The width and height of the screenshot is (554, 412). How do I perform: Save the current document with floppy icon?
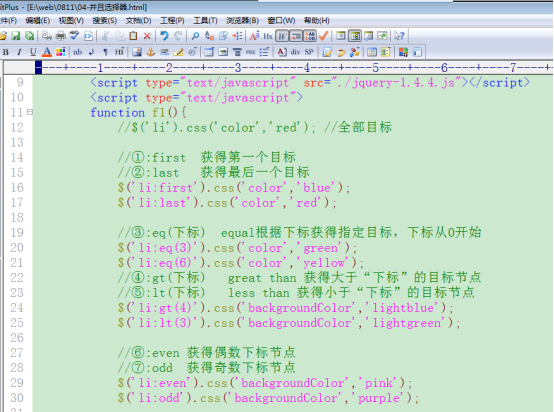pyautogui.click(x=16, y=36)
